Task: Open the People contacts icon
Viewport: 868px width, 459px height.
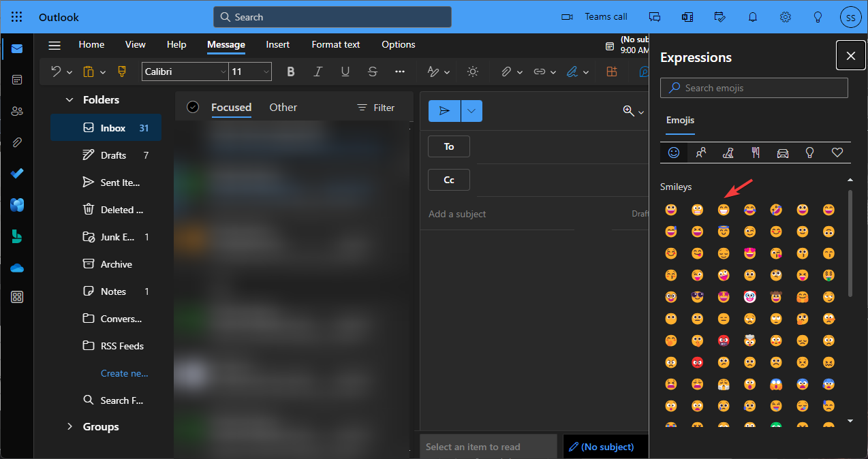Action: click(17, 111)
